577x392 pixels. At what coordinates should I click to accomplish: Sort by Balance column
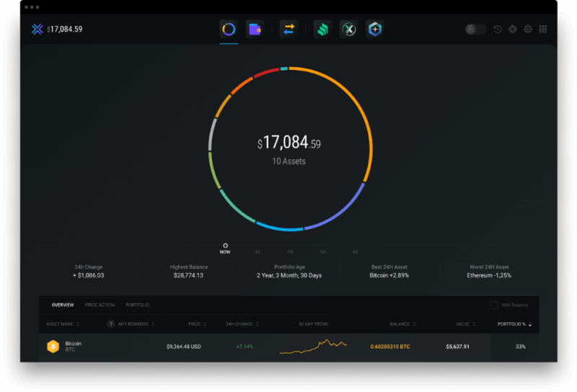pos(402,324)
